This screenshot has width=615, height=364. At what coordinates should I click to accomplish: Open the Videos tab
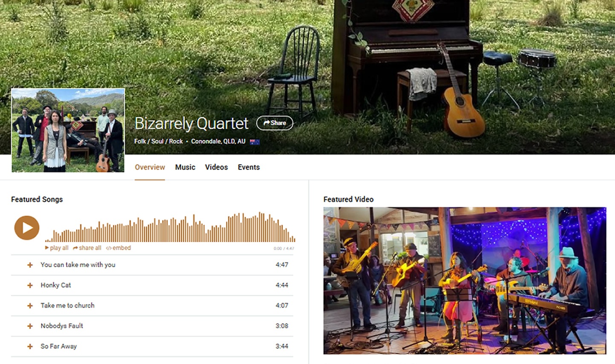(x=216, y=167)
